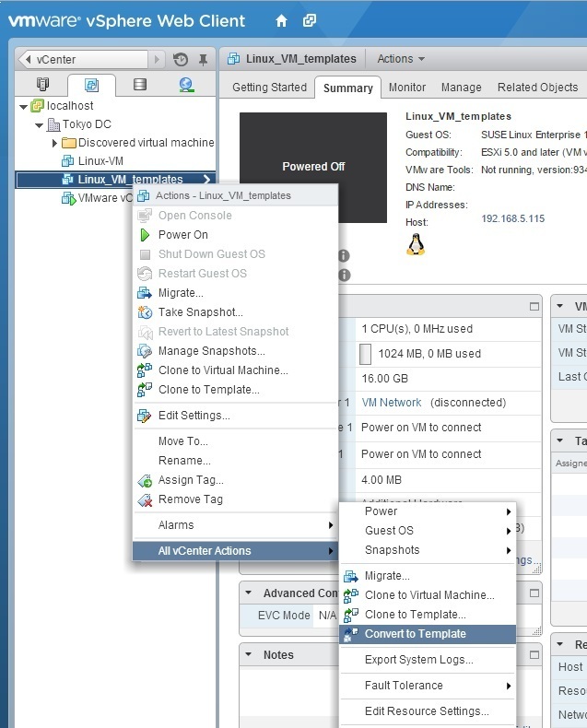Expand Discovered virtual machine folder
Screen dimensions: 587x728
coord(54,143)
